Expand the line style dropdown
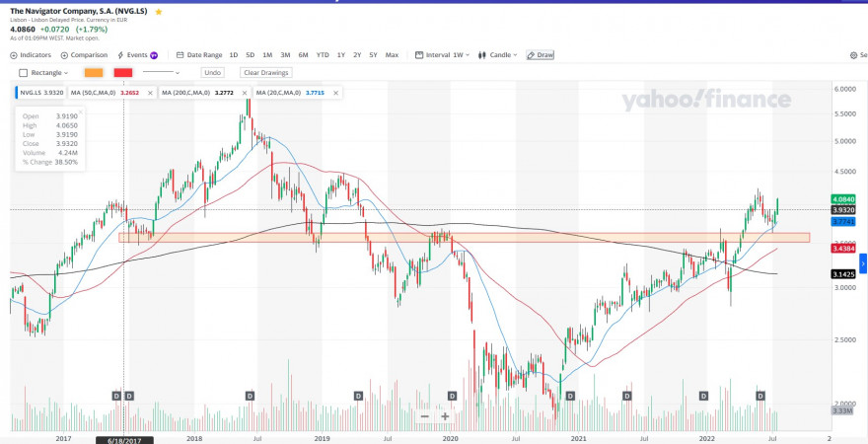 coord(161,73)
